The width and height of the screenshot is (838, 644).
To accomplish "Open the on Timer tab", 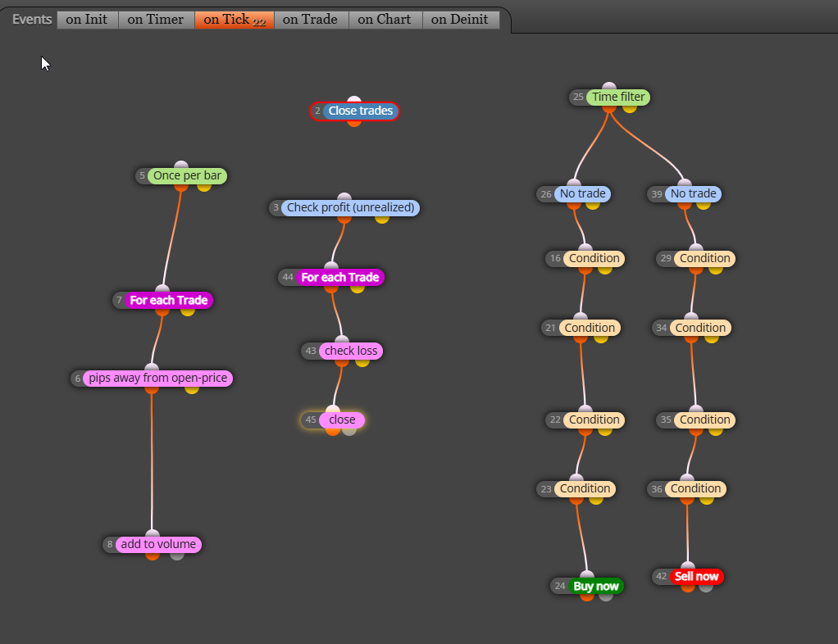I will tap(156, 20).
